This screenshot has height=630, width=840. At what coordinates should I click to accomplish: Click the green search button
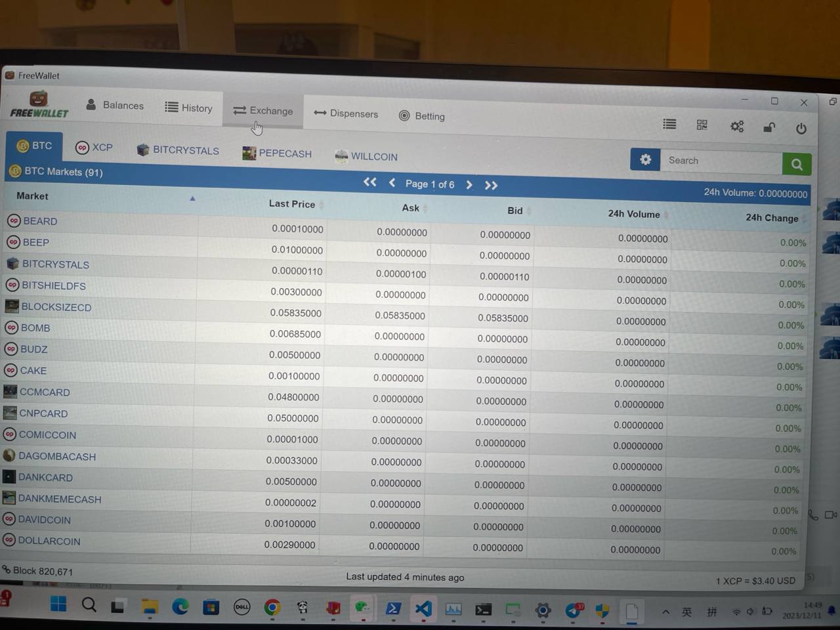point(797,164)
